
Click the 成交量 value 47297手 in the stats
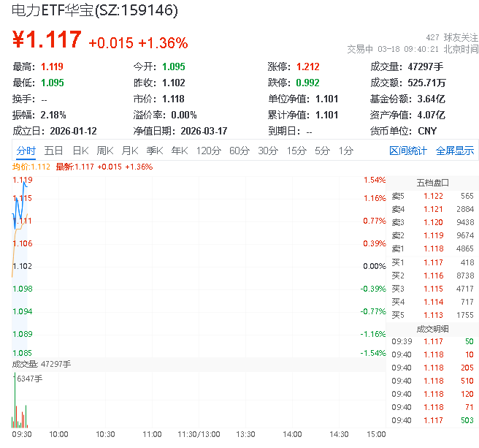click(425, 67)
